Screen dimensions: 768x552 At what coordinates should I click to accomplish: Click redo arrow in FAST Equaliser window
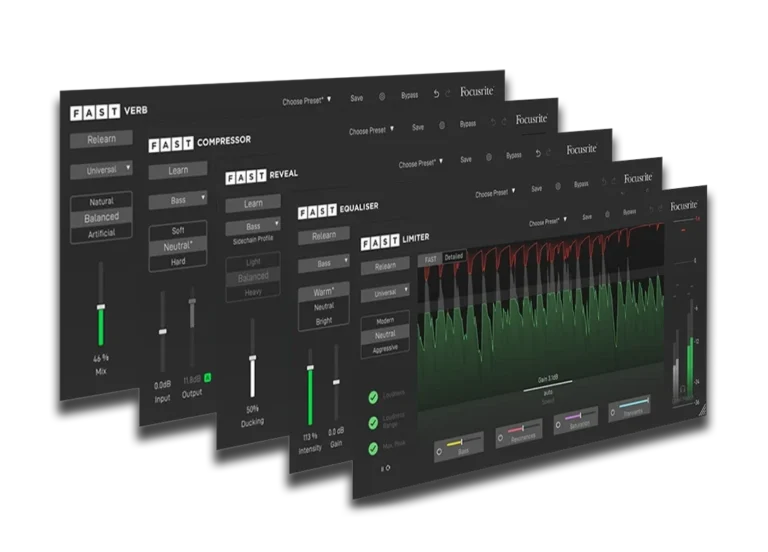click(x=613, y=181)
